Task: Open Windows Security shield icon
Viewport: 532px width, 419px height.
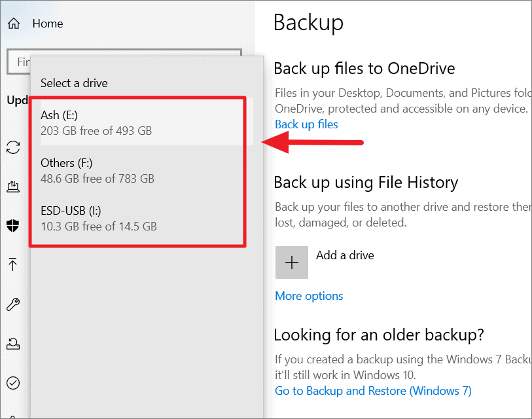Action: pyautogui.click(x=13, y=225)
